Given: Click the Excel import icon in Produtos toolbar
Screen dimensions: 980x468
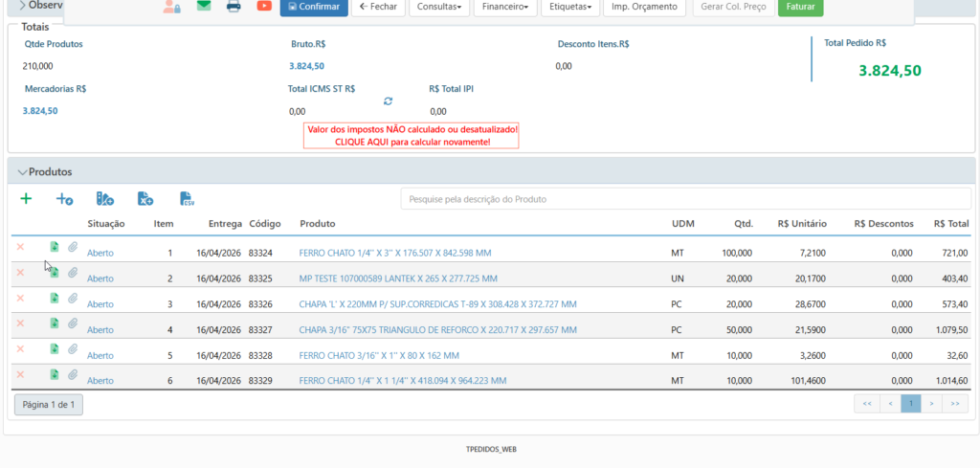Looking at the screenshot, I should pyautogui.click(x=145, y=199).
